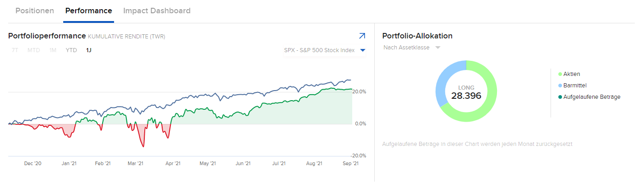The image size is (644, 188).
Task: Select the 7T time range
Action: [15, 50]
